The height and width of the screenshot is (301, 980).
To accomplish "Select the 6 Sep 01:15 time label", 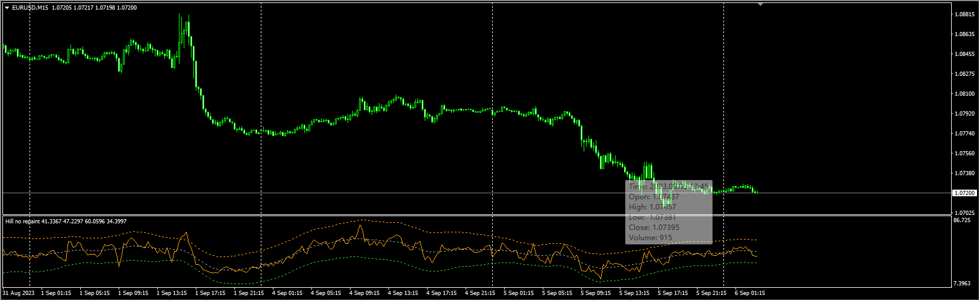I will [750, 293].
